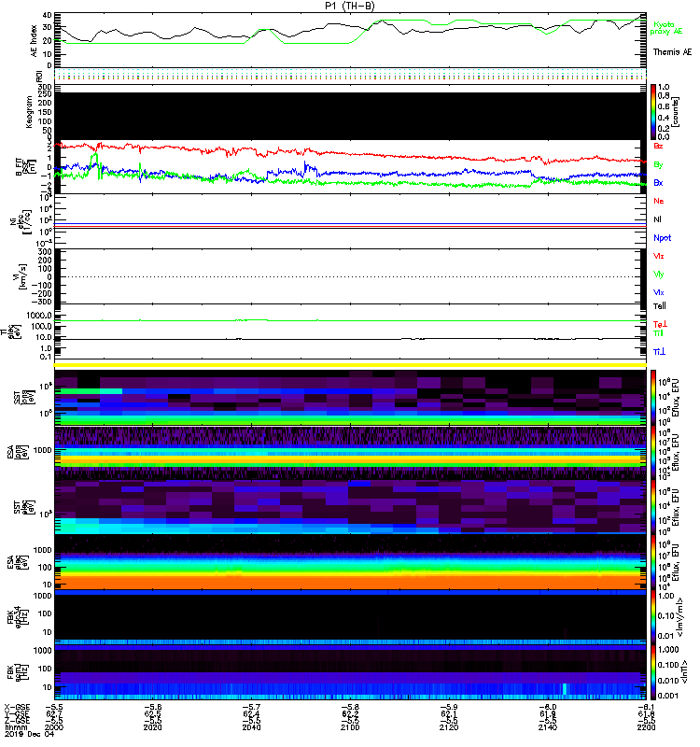Image resolution: width=700 pixels, height=747 pixels.
Task: Click the "2140" time tick label
Action: pos(548,727)
